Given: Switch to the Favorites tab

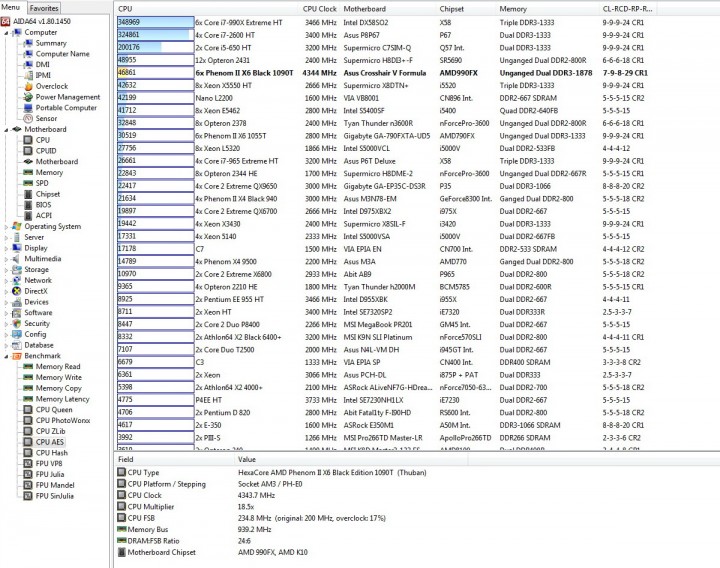Looking at the screenshot, I should (44, 8).
